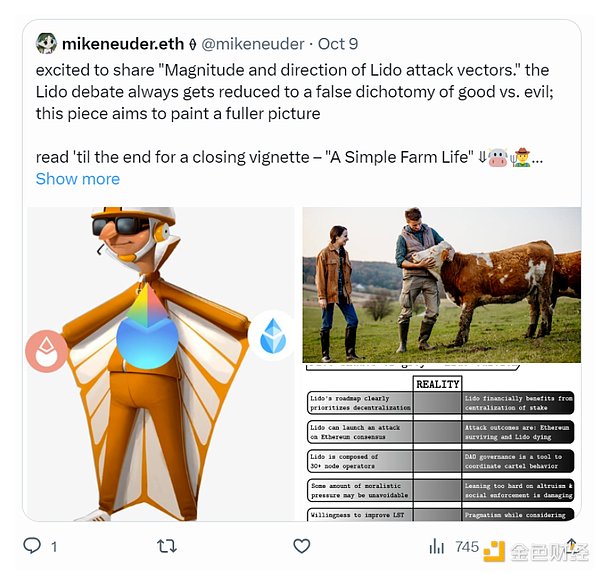Expand the tweet with Show more

[x=77, y=179]
